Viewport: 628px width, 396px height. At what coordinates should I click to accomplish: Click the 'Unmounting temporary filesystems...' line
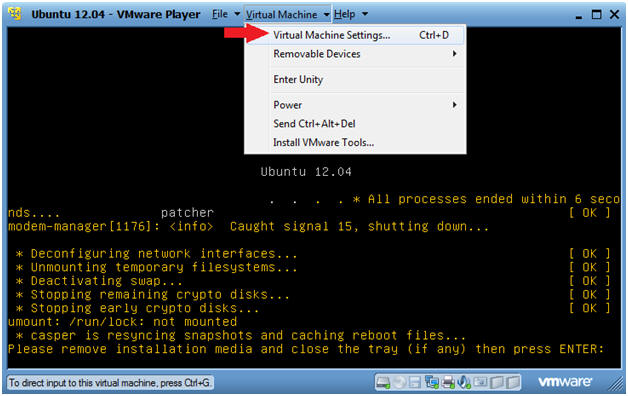[x=157, y=267]
